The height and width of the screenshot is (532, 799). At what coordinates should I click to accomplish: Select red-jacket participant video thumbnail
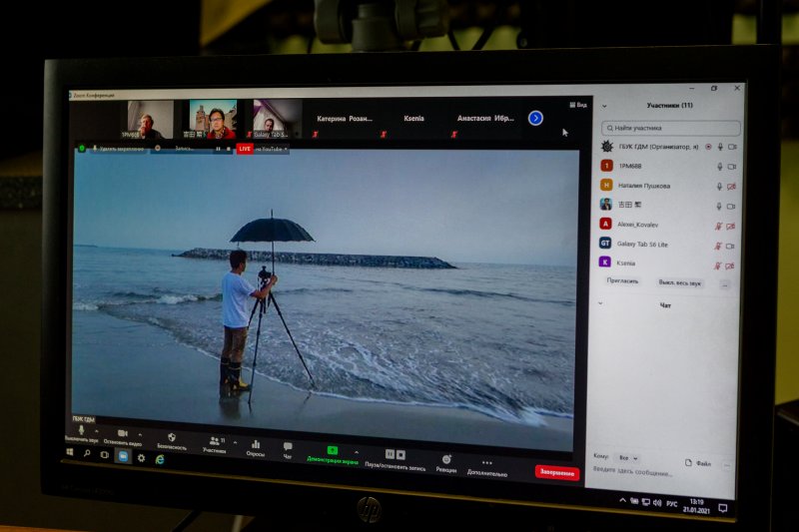click(213, 119)
